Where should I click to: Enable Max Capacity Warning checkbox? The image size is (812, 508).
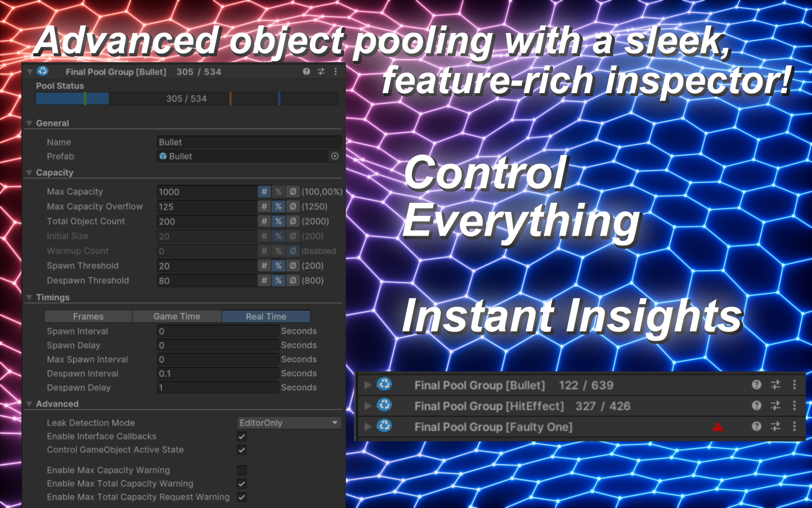click(241, 470)
